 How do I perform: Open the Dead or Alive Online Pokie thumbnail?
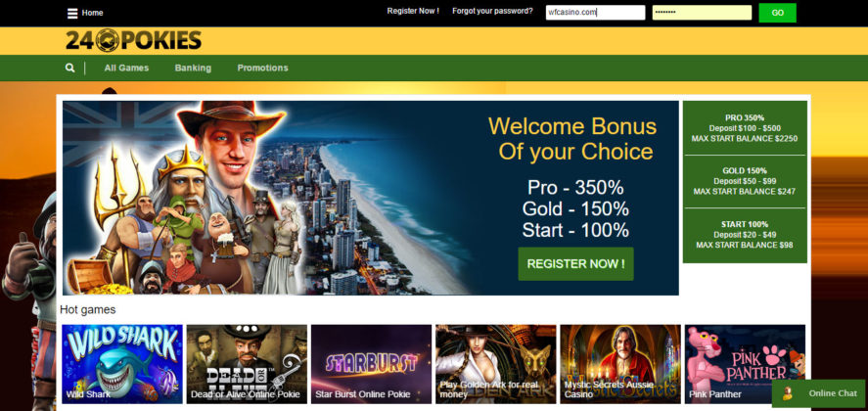(x=247, y=364)
